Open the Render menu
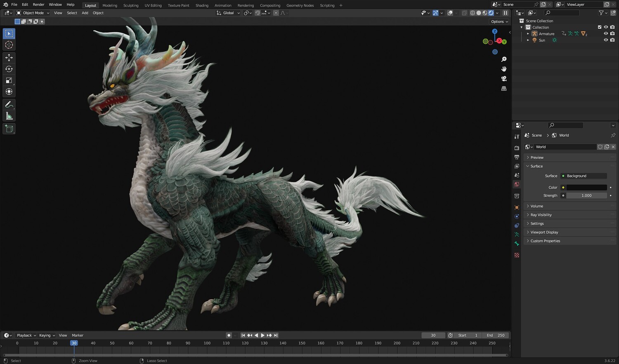This screenshot has height=364, width=619. (x=38, y=5)
